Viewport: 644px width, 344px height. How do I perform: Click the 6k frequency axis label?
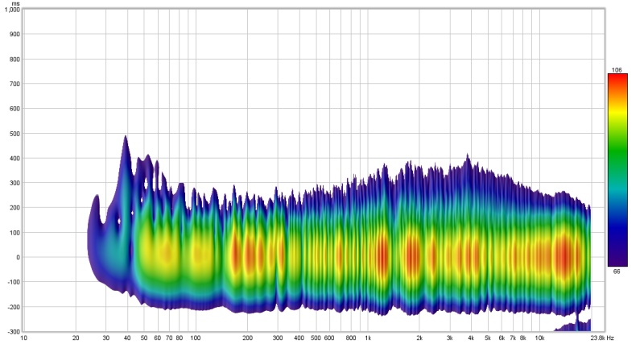502,338
